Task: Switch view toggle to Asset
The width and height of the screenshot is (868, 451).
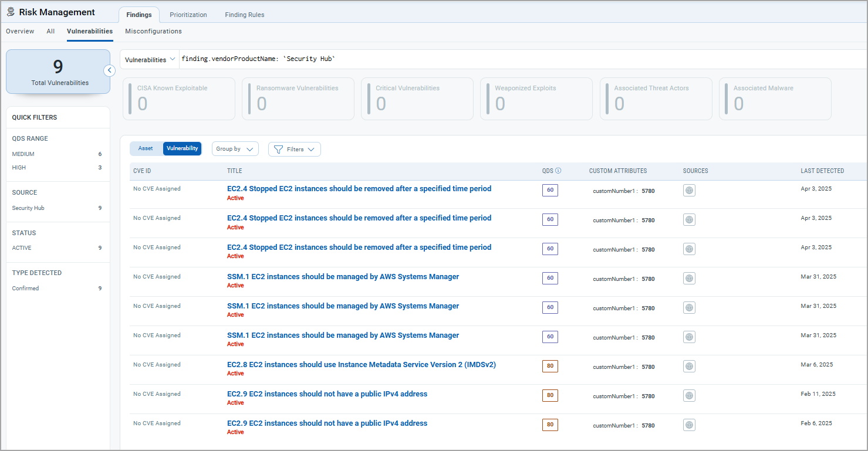Action: pyautogui.click(x=146, y=149)
